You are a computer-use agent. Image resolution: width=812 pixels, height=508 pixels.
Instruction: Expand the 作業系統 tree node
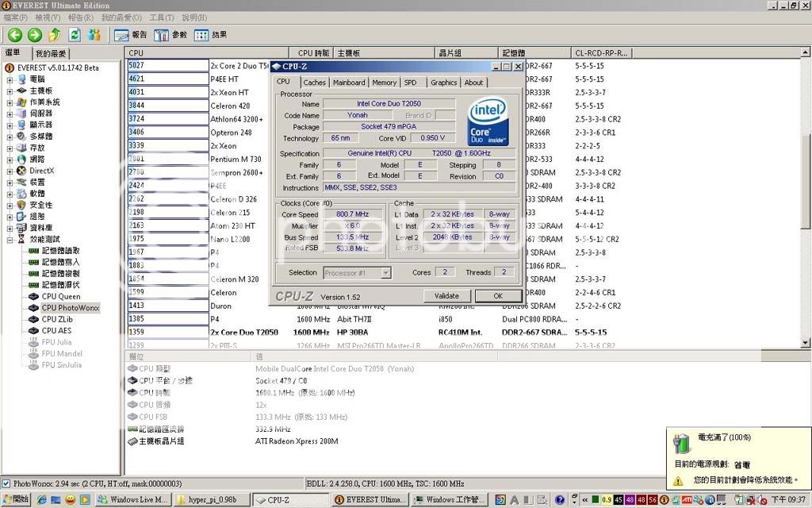10,102
